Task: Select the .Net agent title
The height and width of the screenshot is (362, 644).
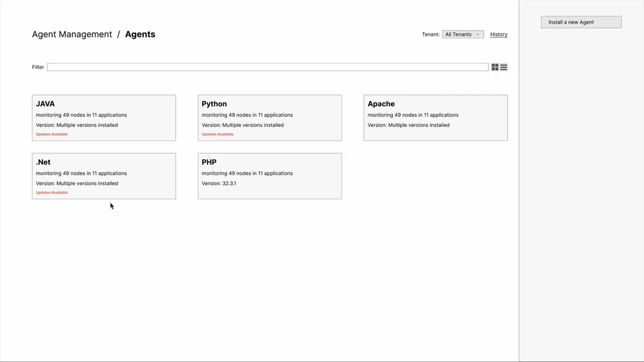Action: [43, 162]
